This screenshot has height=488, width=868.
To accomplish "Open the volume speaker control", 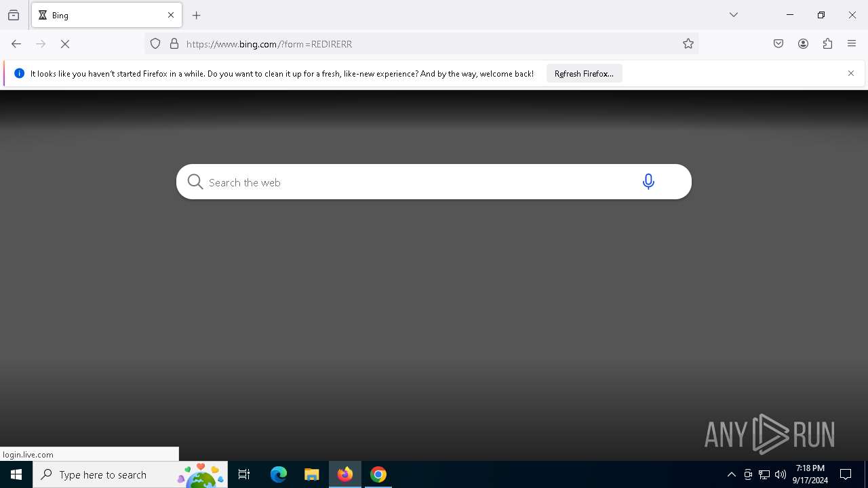I will click(781, 474).
